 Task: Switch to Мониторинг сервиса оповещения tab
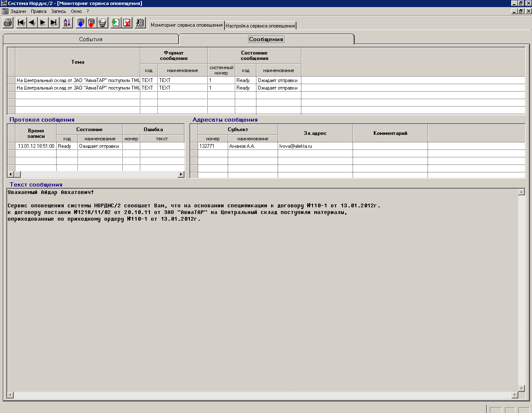click(186, 25)
